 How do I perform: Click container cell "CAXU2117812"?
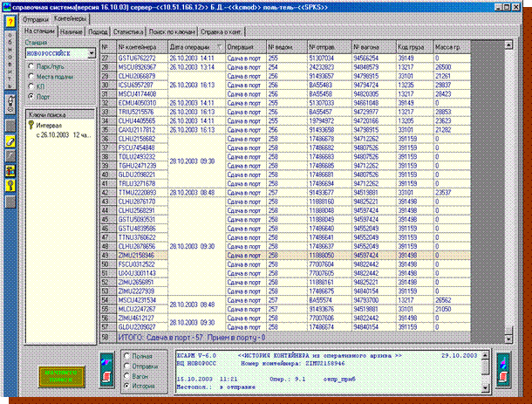(x=142, y=130)
